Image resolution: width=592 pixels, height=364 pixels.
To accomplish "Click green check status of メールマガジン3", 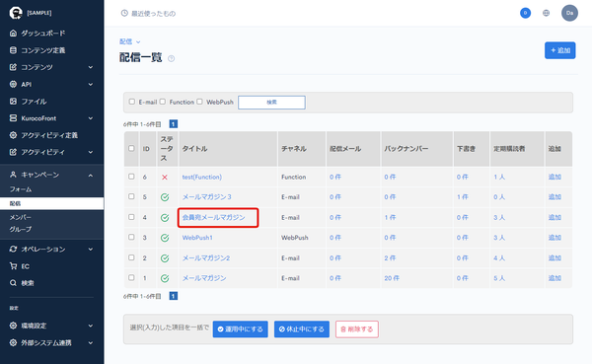I will tap(165, 197).
